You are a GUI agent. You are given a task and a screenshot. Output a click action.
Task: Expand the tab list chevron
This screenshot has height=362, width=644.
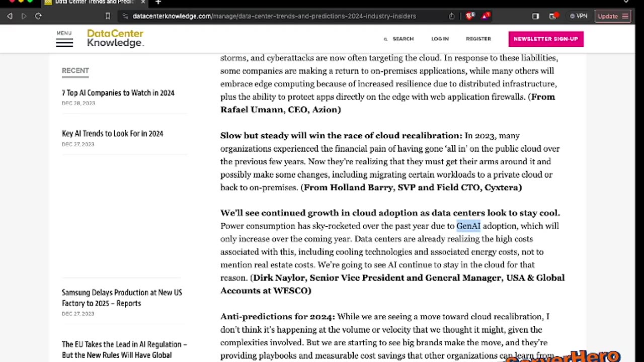pos(626,2)
